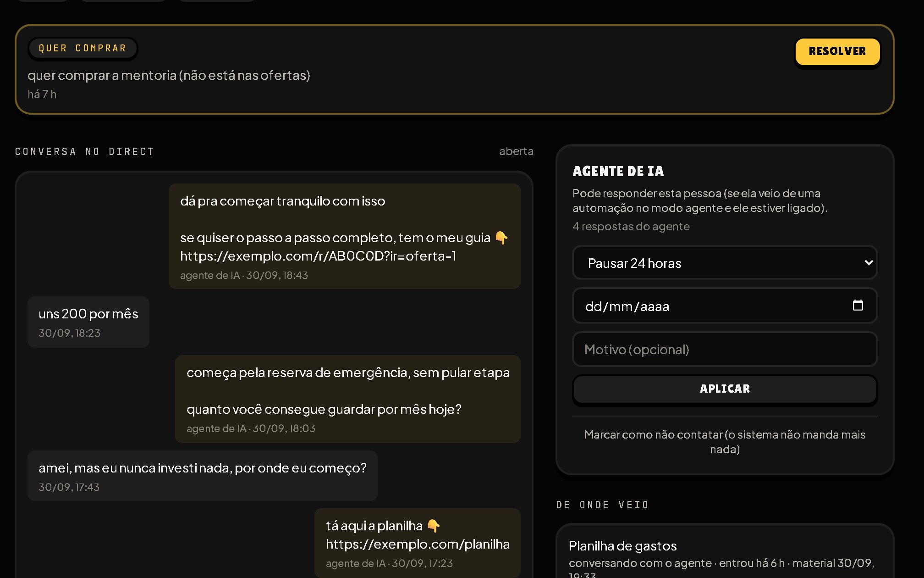
Task: Focus the dd/mm/aaaa date field
Action: [725, 306]
